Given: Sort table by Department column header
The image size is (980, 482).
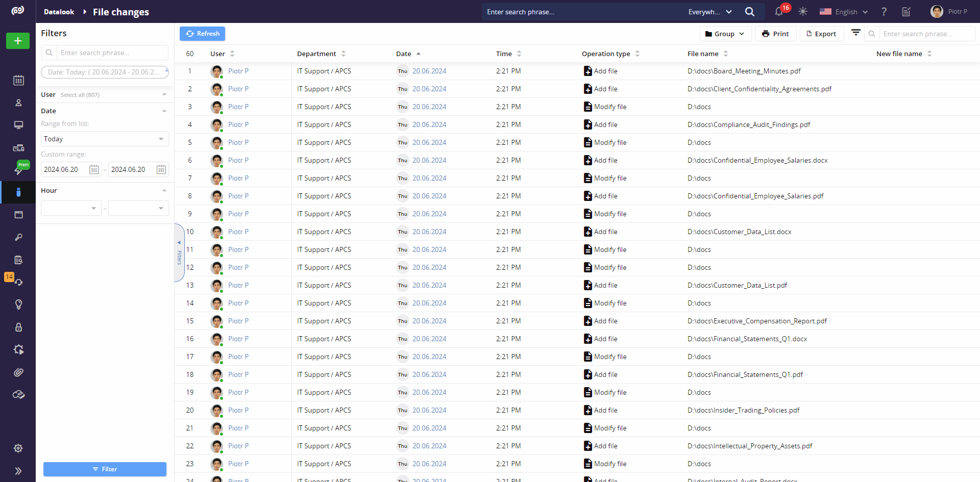Looking at the screenshot, I should click(x=316, y=54).
